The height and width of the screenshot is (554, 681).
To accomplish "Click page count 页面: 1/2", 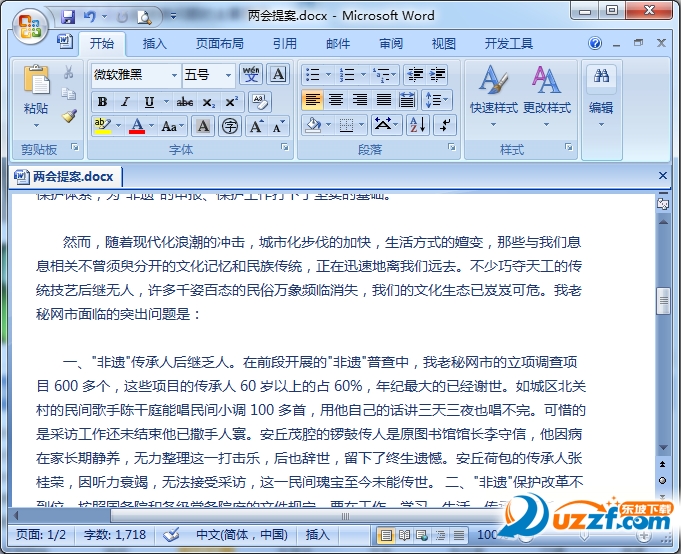I will point(41,534).
